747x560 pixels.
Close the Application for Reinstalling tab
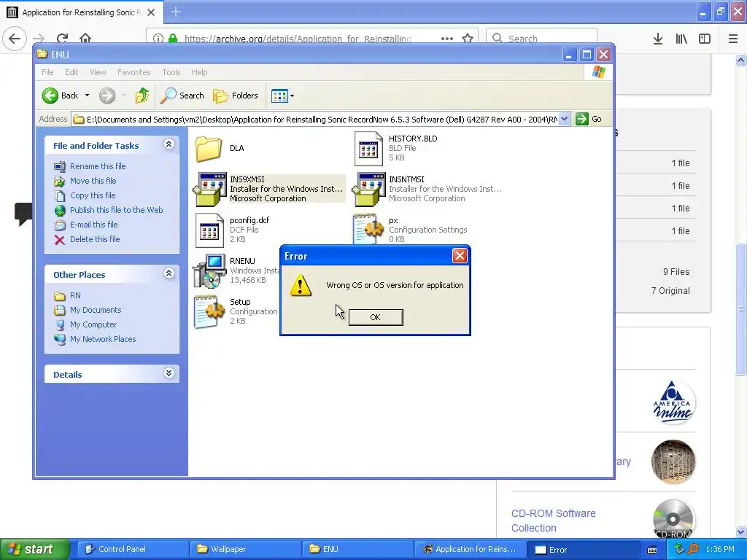[151, 12]
